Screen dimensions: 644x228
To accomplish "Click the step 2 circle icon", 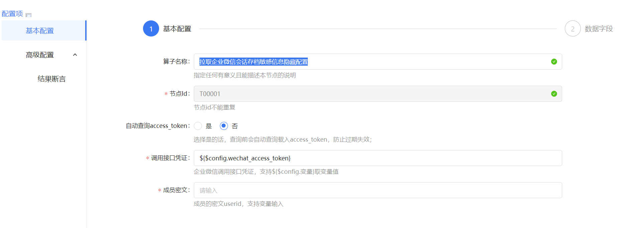I will click(x=572, y=29).
